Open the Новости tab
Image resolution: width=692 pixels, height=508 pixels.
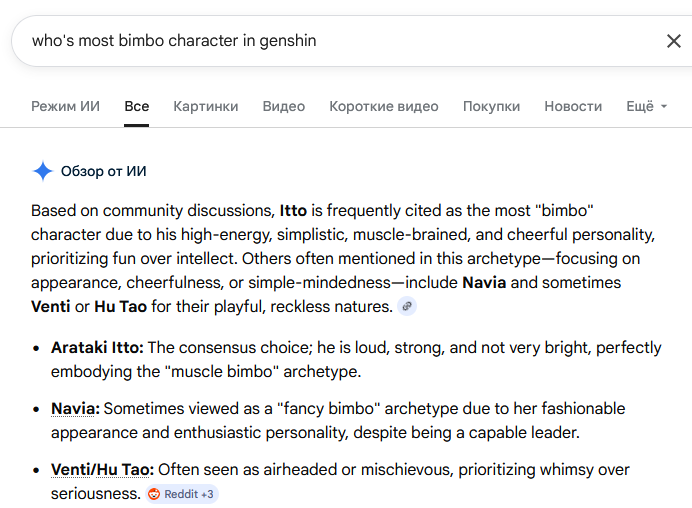click(573, 106)
